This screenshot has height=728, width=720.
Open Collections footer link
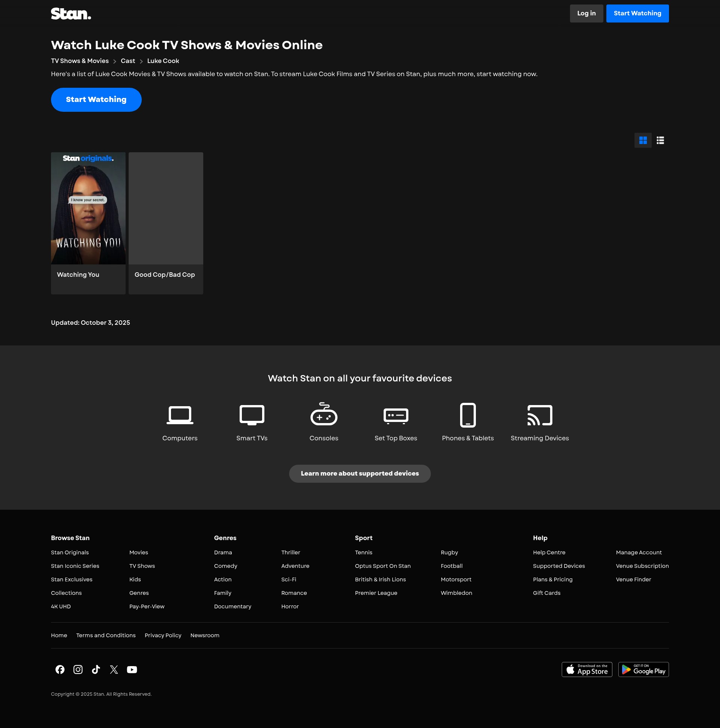pyautogui.click(x=66, y=593)
